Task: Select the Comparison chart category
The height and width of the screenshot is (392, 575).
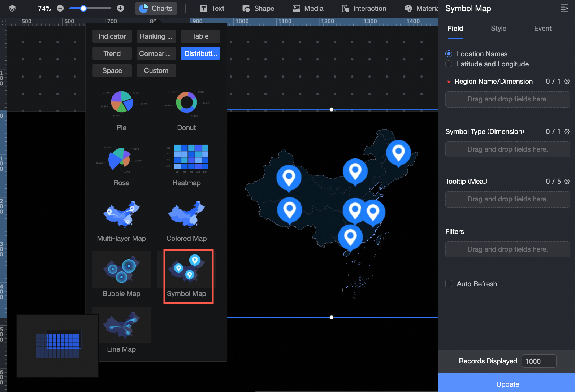Action: [156, 53]
